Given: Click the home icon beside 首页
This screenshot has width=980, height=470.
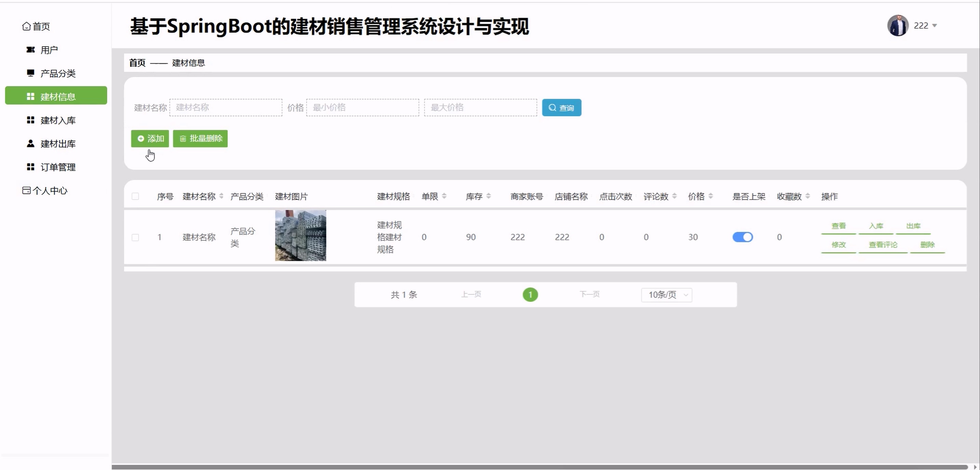Looking at the screenshot, I should pos(26,26).
